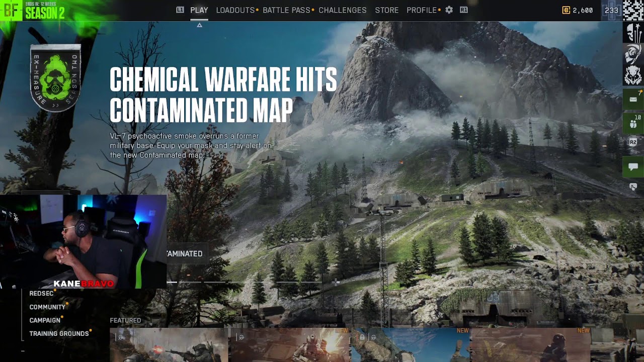Image resolution: width=644 pixels, height=362 pixels.
Task: Open the player rank 233 badge
Action: pos(611,10)
